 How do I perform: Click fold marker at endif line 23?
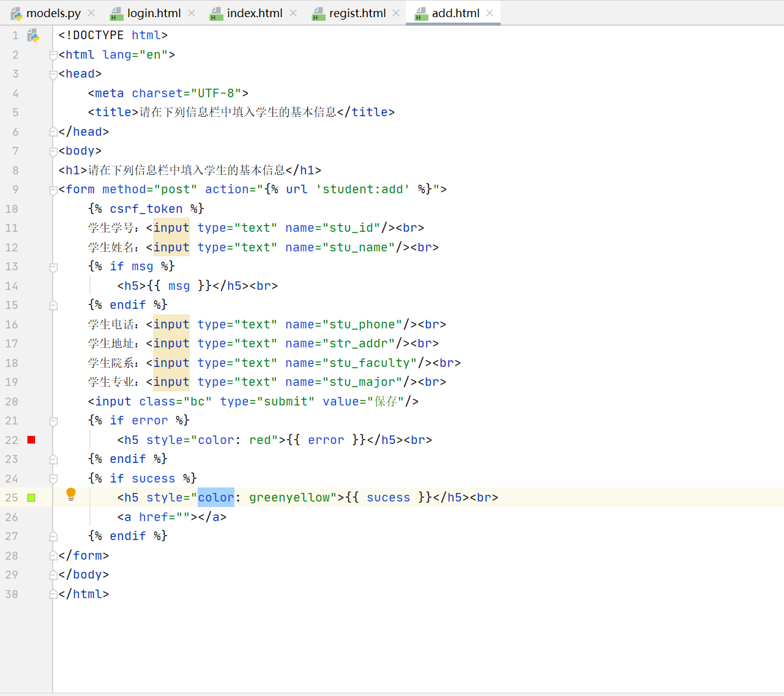pyautogui.click(x=53, y=459)
